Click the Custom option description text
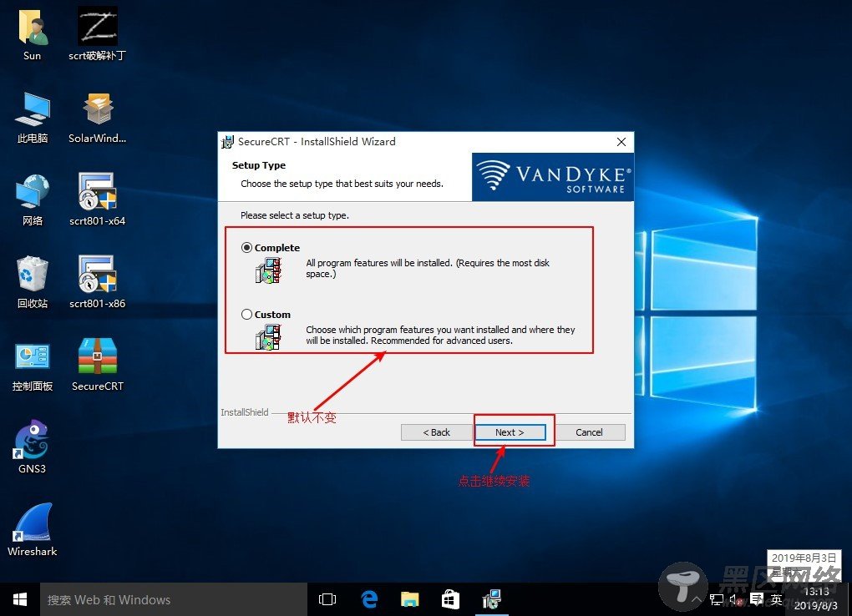 pyautogui.click(x=440, y=336)
